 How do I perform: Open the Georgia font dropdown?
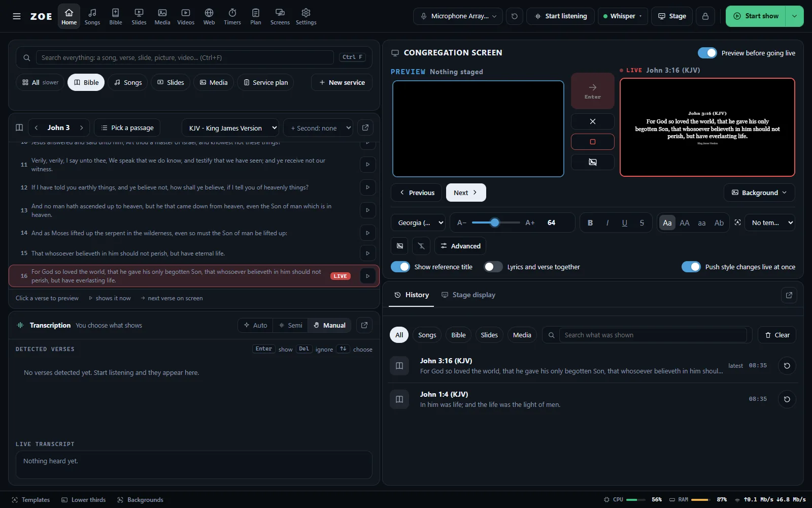[x=419, y=223]
